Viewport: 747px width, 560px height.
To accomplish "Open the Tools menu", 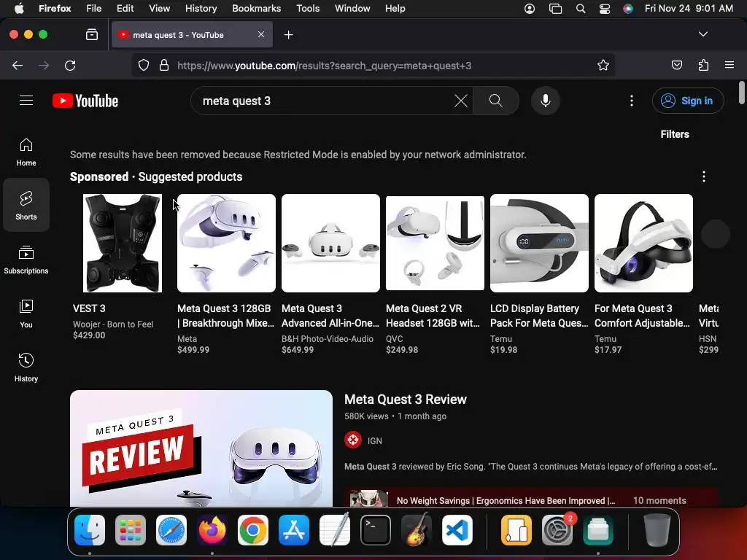I will (308, 9).
